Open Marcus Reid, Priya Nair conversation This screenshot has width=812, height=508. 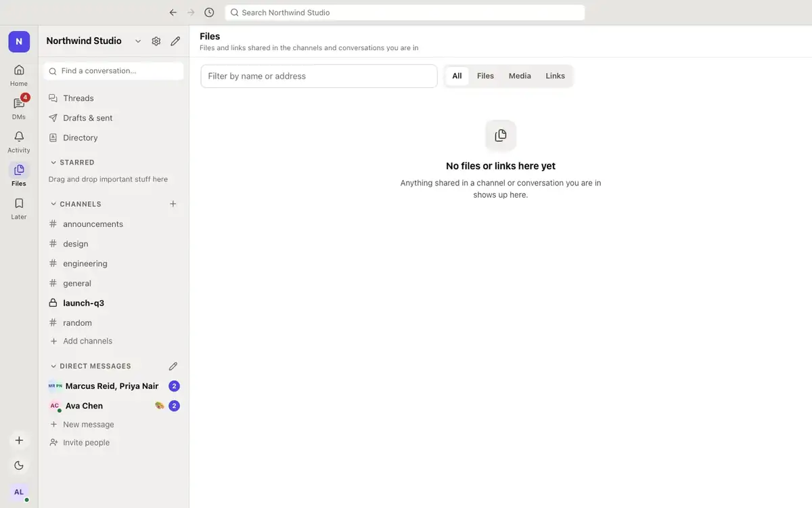114,386
